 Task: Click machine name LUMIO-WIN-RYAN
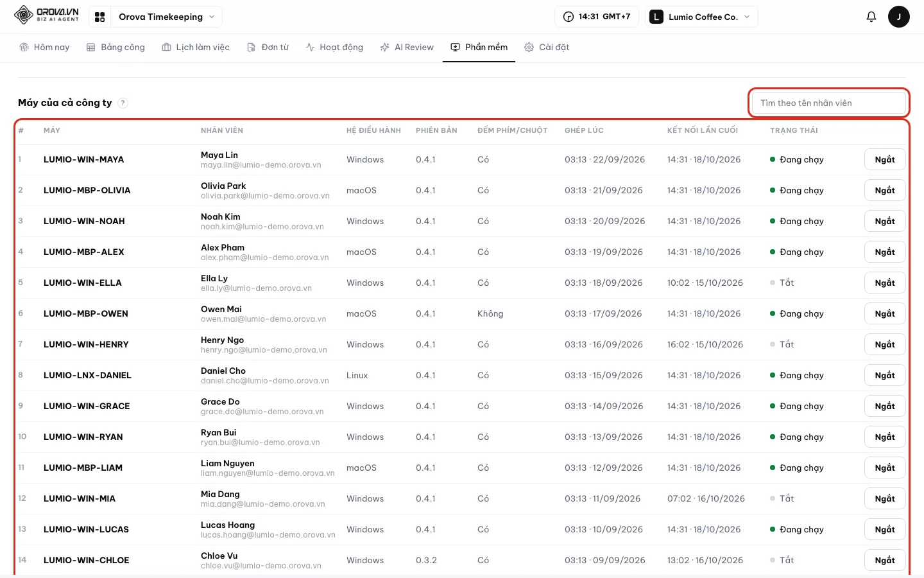tap(83, 437)
